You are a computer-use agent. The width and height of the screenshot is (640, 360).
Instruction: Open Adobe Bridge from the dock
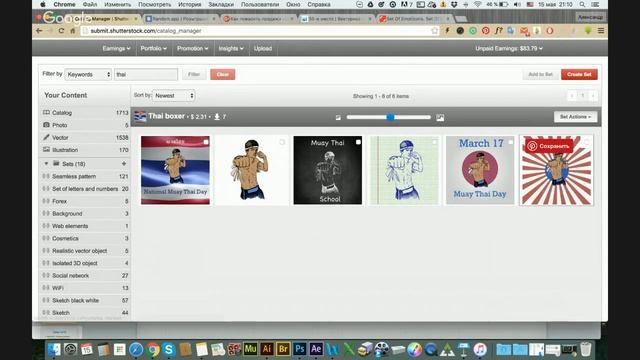tap(283, 349)
